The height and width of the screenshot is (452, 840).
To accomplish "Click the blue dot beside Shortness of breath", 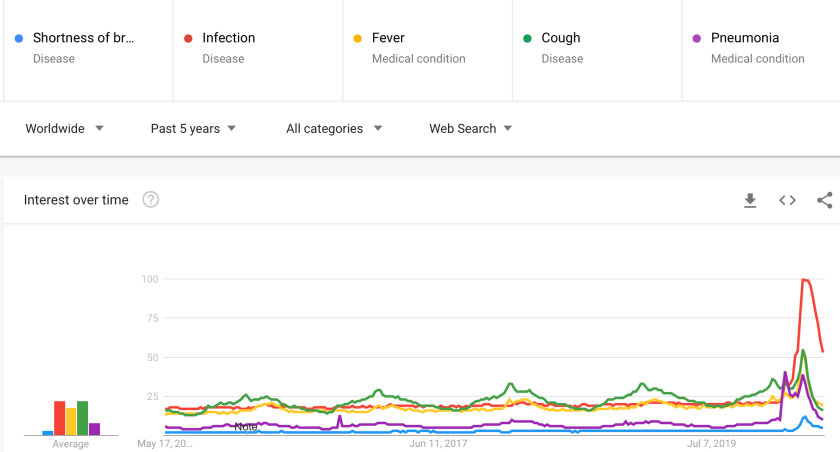I will click(19, 39).
